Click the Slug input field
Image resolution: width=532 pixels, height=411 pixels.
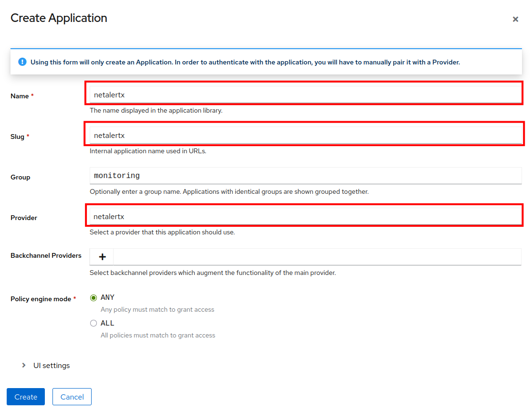(305, 134)
